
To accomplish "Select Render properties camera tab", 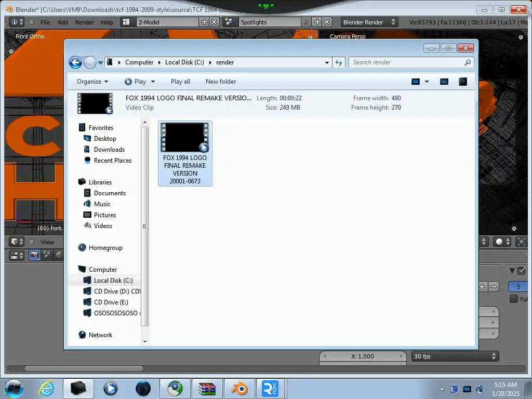I will tap(35, 255).
